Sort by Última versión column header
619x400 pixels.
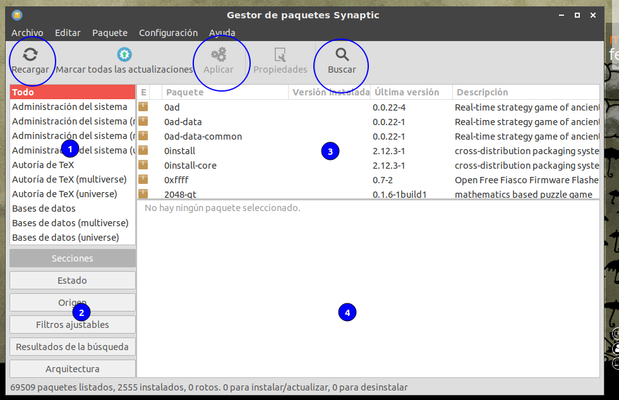[411, 92]
